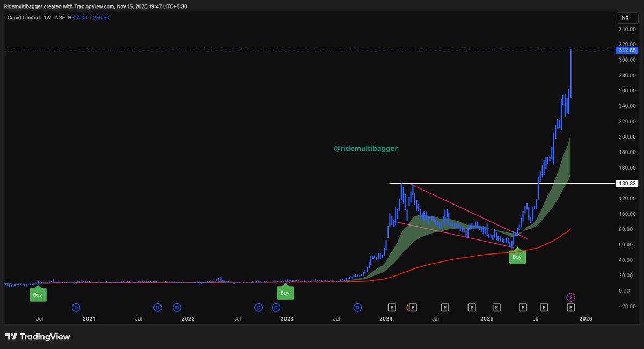Click the 2021 label on time axis

click(x=89, y=319)
